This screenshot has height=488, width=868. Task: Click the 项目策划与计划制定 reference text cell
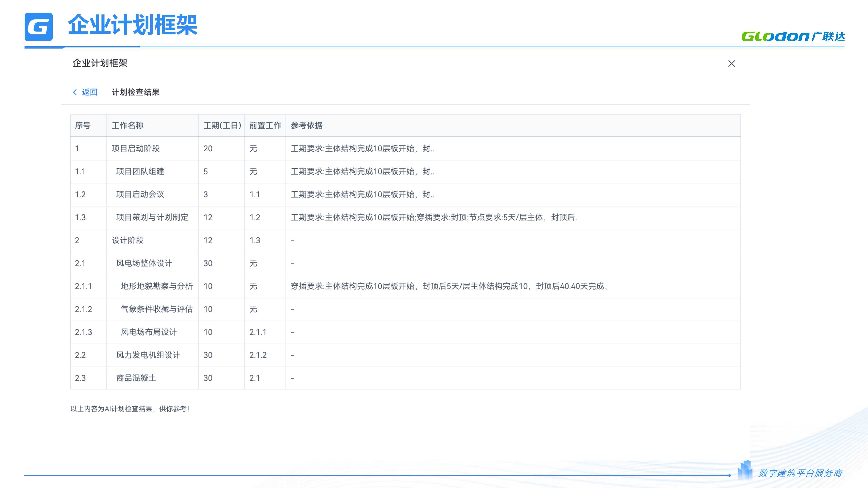[x=434, y=218]
